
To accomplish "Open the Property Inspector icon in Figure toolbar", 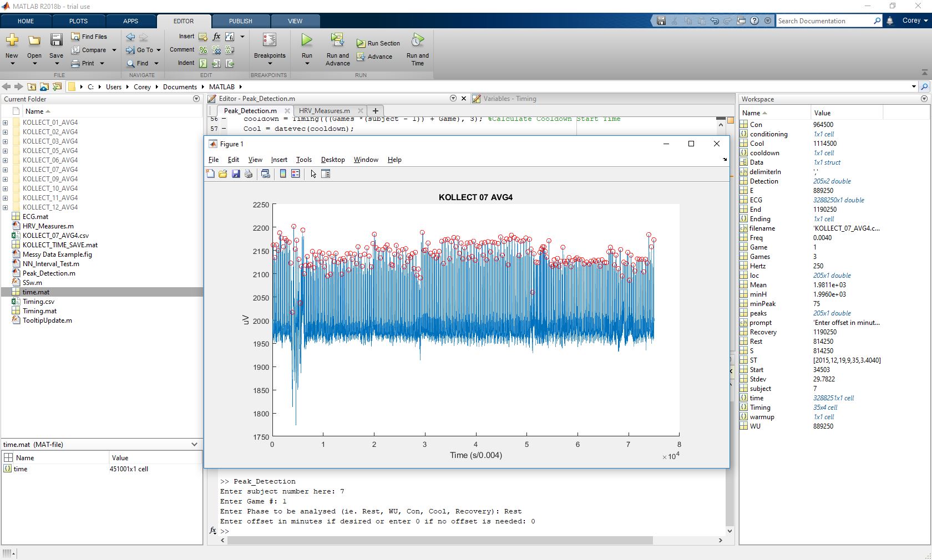I will pos(326,174).
